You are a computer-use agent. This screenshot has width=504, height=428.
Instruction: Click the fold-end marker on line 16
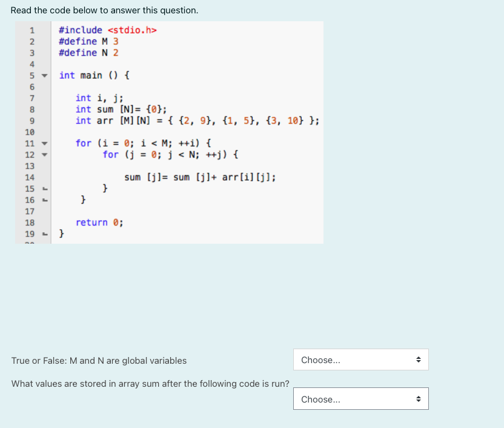pos(44,199)
